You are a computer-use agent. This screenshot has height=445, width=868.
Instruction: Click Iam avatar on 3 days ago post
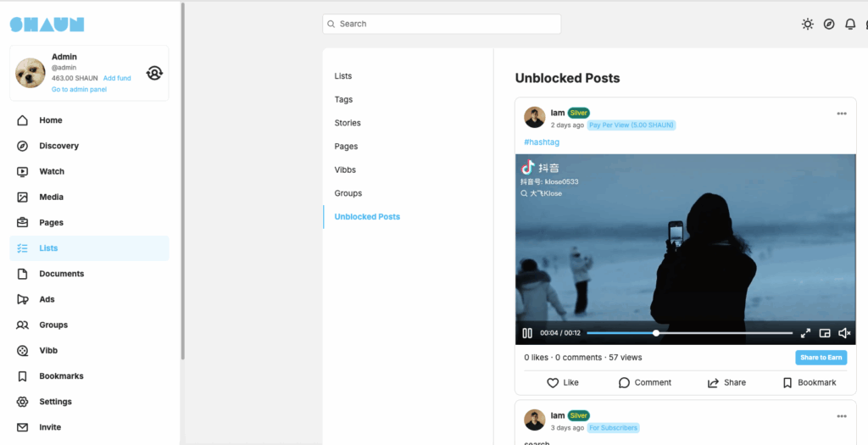(x=534, y=420)
